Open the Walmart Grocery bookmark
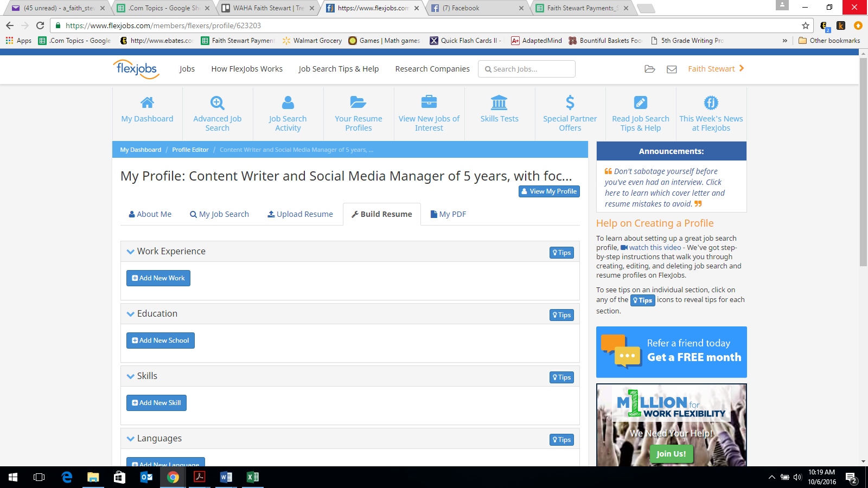This screenshot has height=488, width=868. click(x=312, y=41)
